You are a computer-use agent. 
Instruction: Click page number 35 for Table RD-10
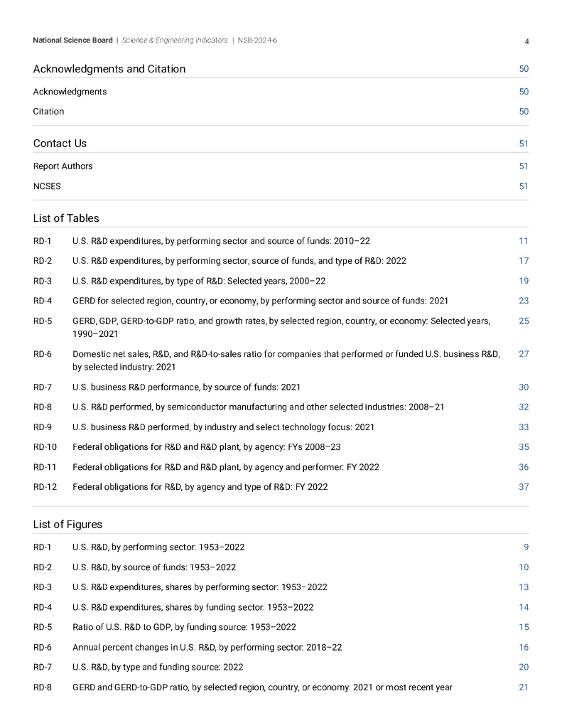tap(524, 447)
